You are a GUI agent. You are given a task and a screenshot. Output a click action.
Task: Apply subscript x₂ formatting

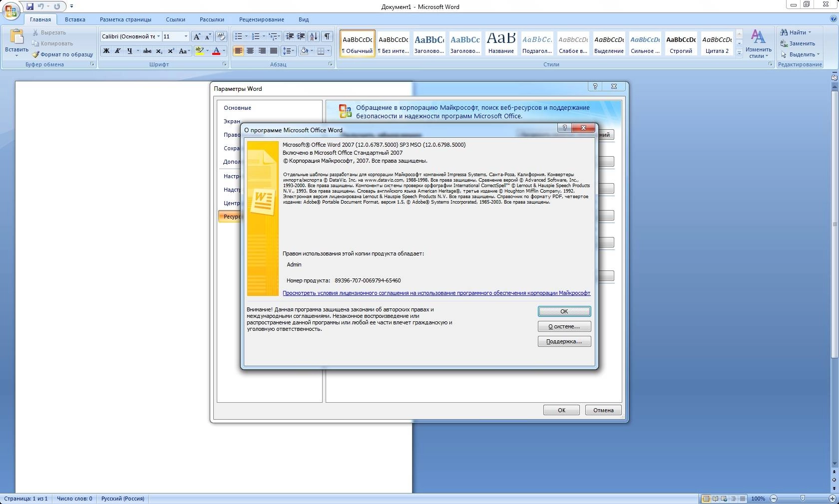coord(159,51)
